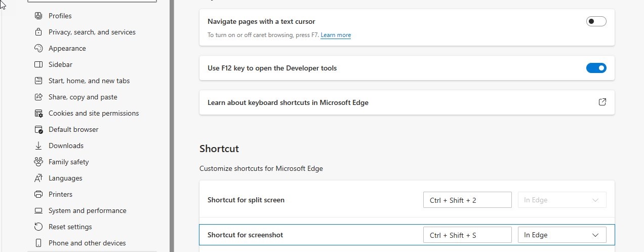Click the Reset settings icon
Image resolution: width=644 pixels, height=252 pixels.
[38, 227]
